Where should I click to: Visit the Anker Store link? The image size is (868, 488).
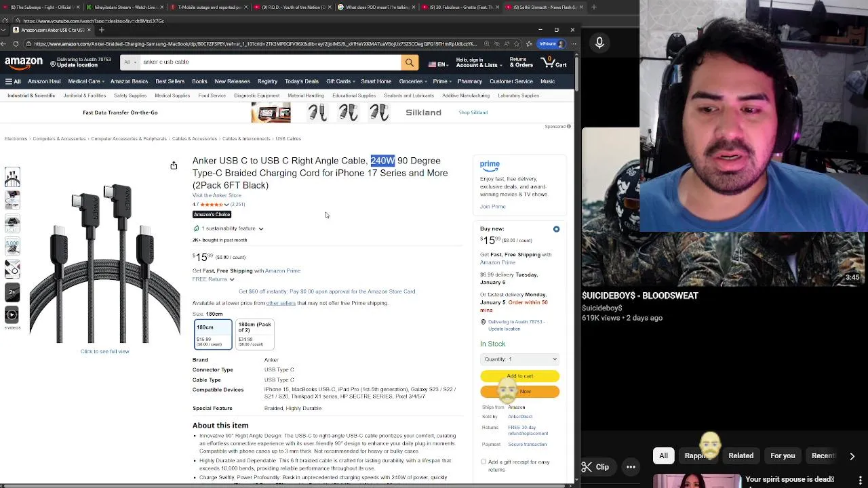[x=216, y=195]
